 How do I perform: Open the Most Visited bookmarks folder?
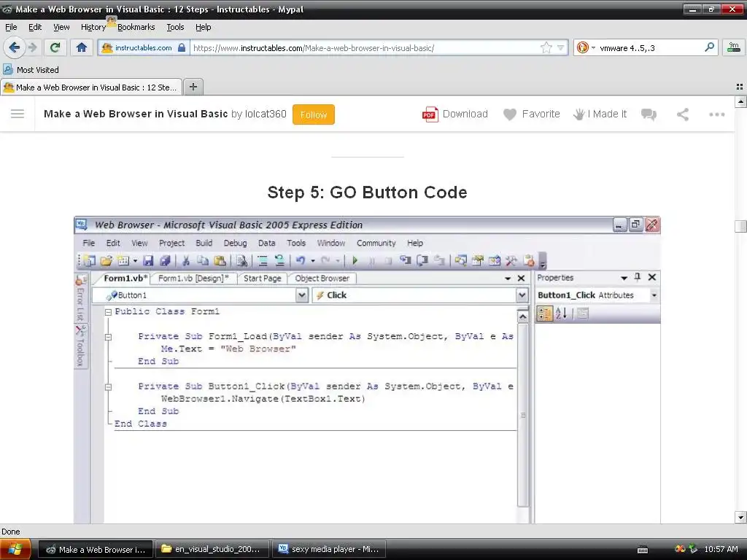pyautogui.click(x=31, y=70)
